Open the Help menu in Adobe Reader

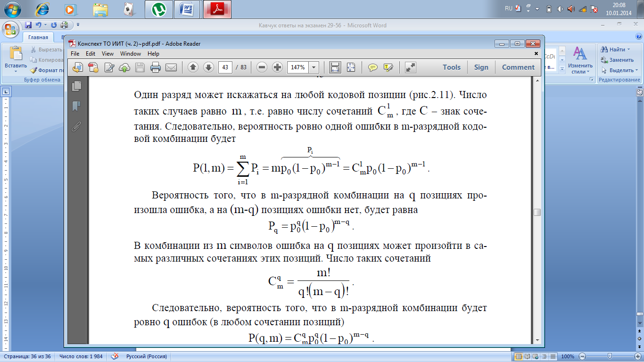tap(153, 54)
